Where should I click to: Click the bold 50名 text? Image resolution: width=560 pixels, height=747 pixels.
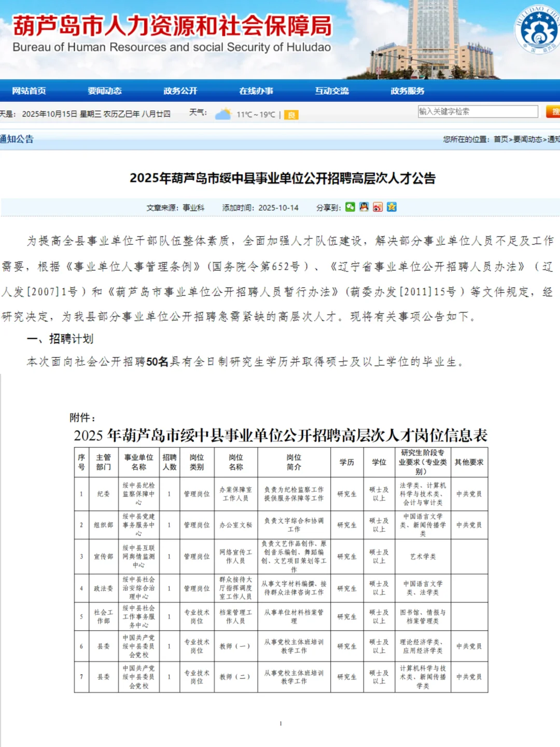[158, 362]
